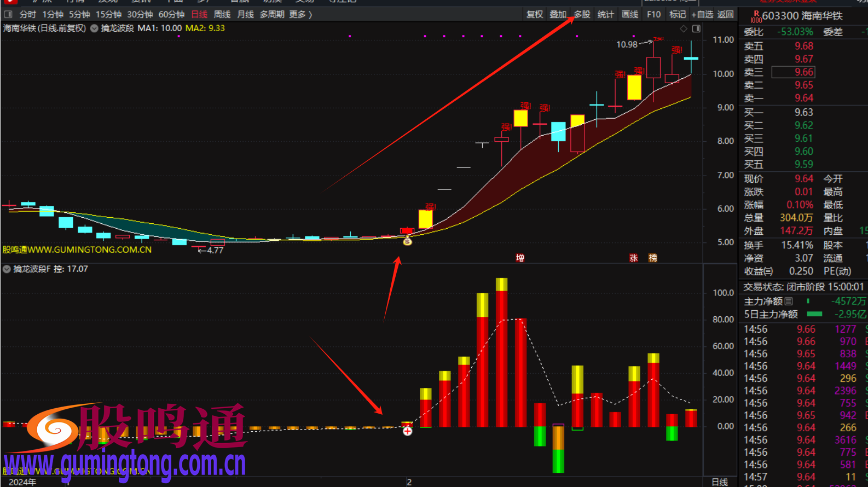Switch to 周线 weekly chart tab

[222, 14]
